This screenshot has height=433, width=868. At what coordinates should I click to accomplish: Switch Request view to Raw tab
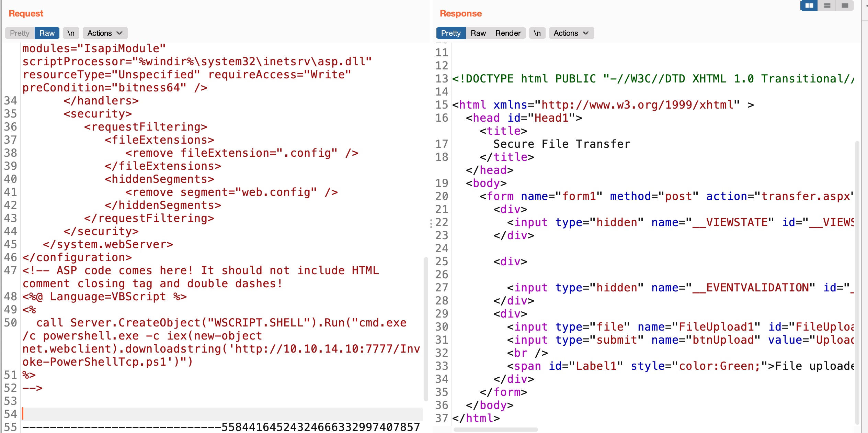47,33
